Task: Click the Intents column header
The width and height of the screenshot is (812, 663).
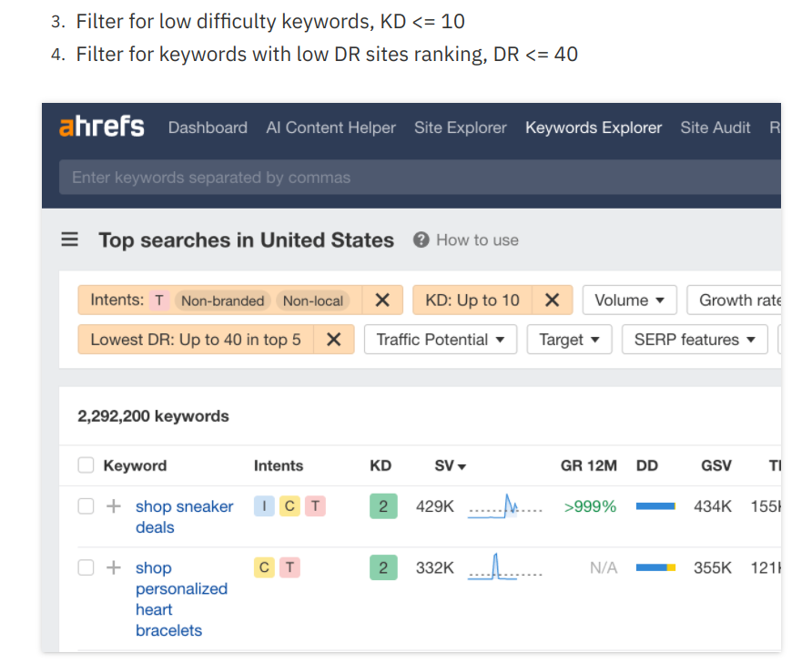Action: click(278, 465)
